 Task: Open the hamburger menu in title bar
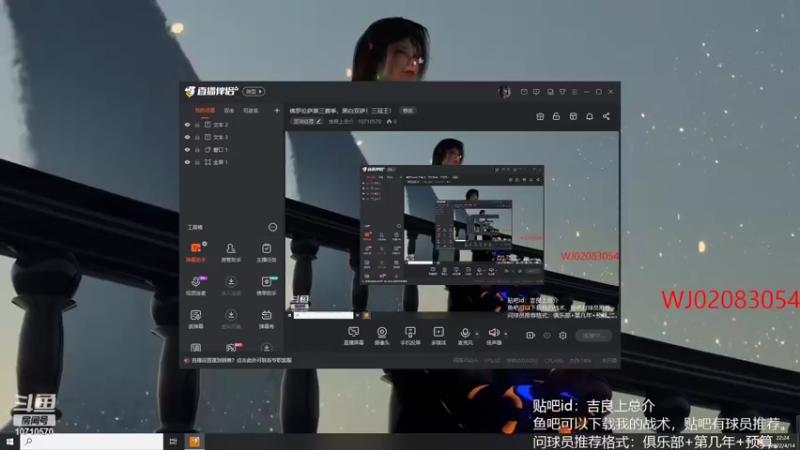pos(574,92)
